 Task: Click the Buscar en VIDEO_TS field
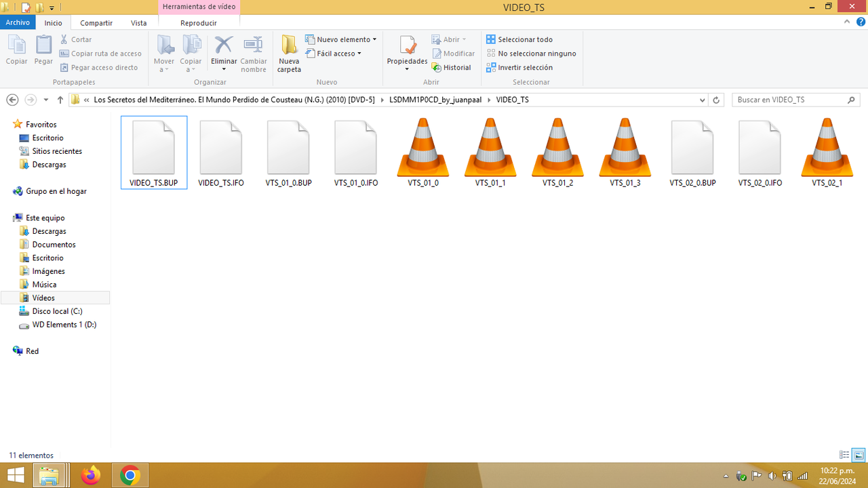click(x=796, y=100)
